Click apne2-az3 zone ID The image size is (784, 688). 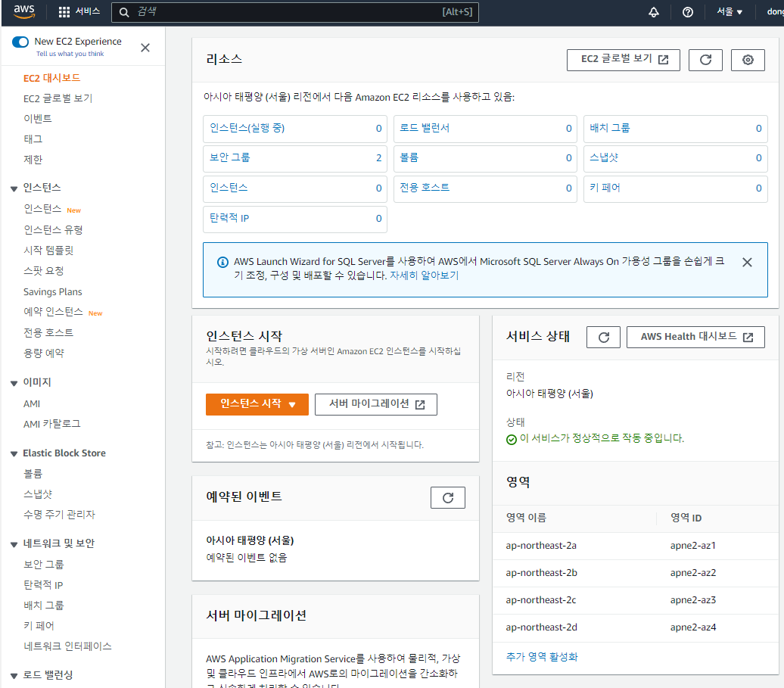693,600
